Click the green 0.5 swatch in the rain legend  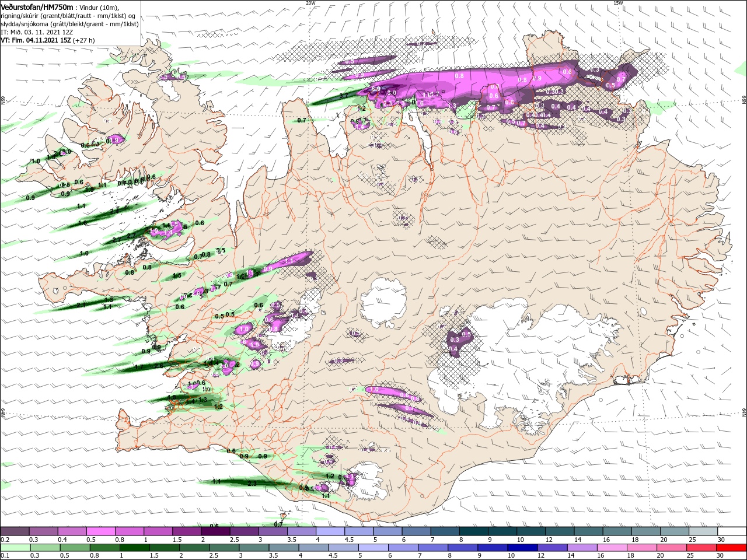tap(75, 548)
